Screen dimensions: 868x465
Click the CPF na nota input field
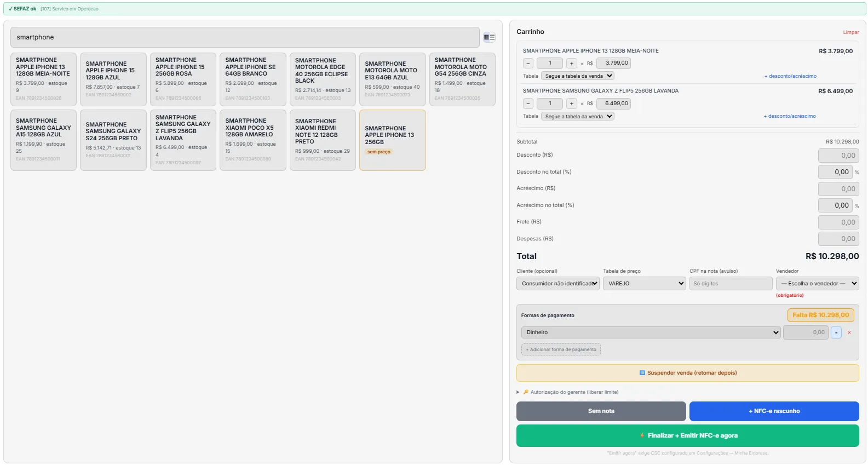pyautogui.click(x=731, y=284)
